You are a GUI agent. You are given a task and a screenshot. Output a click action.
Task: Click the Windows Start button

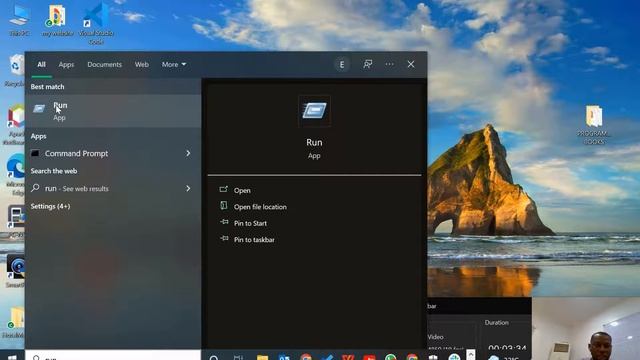[12, 357]
